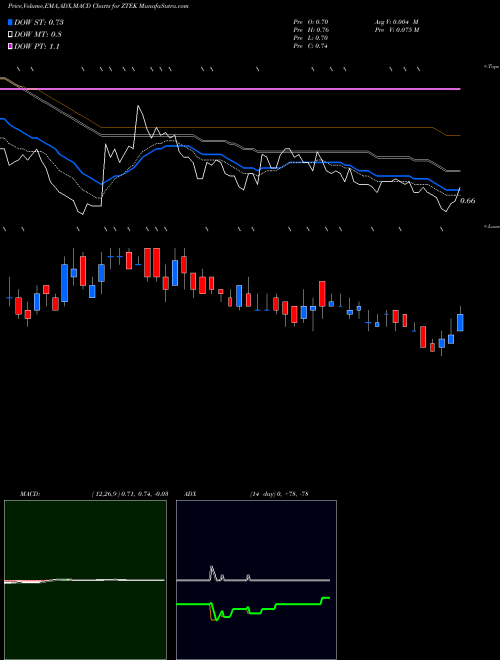Click the ADX panel title label
Image resolution: width=500 pixels, height=660 pixels.
point(190,494)
